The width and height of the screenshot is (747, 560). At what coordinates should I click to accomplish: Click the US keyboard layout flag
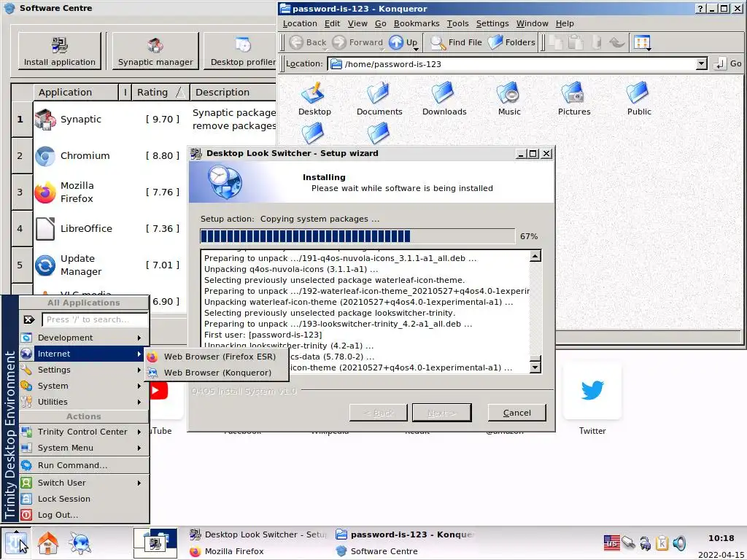tap(612, 542)
